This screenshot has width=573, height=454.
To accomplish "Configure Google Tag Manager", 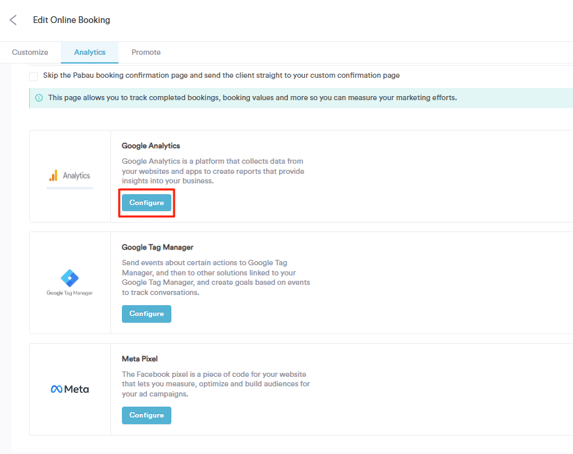I will point(147,314).
